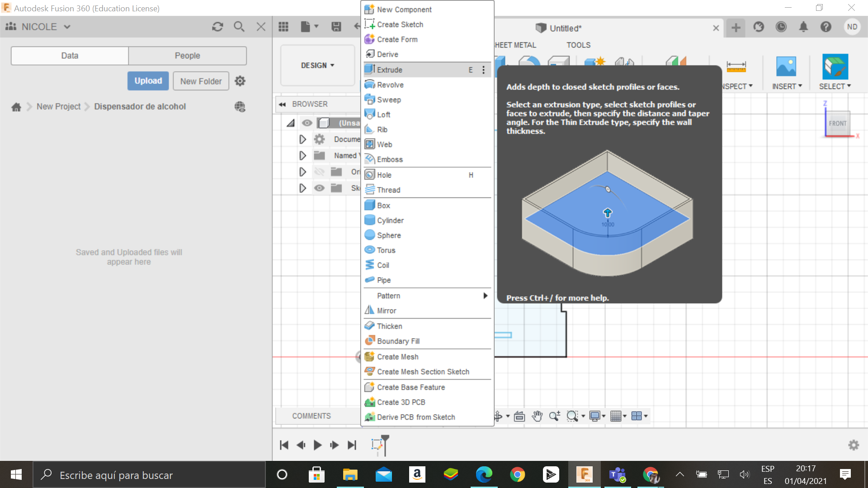Choose Boundary Fill command
Viewport: 868px width, 488px height.
pos(427,341)
